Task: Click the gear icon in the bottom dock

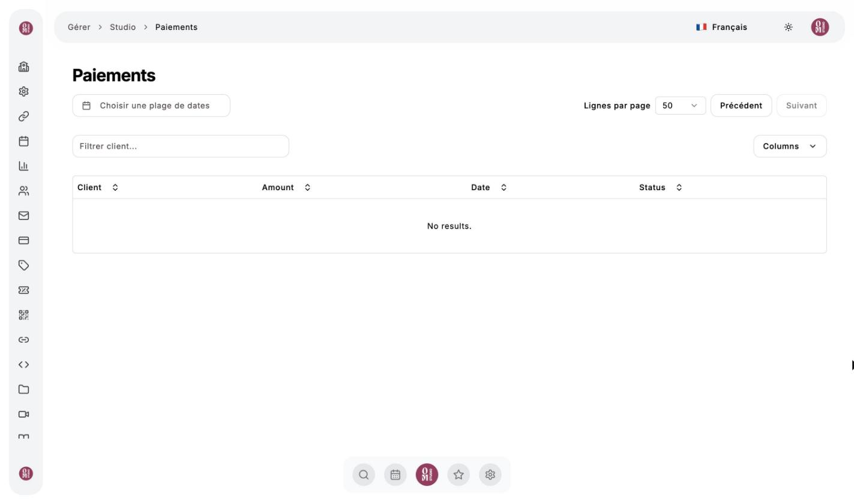Action: (x=490, y=475)
